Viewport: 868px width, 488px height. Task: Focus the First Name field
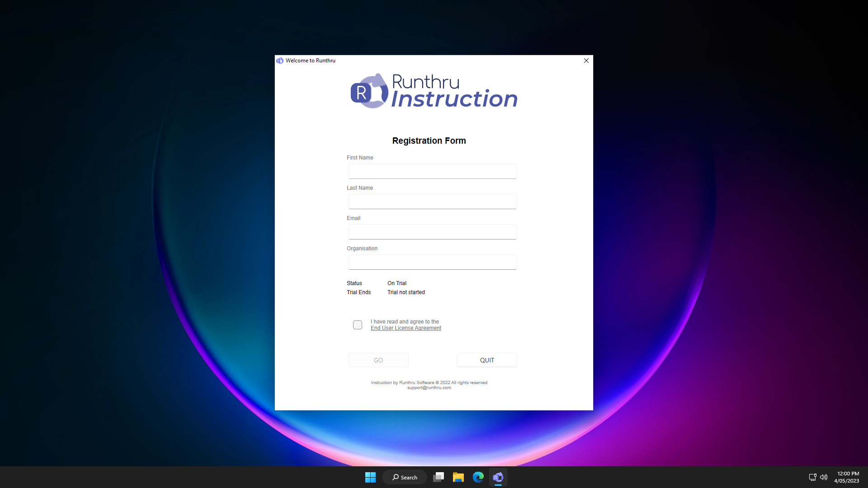coord(432,171)
